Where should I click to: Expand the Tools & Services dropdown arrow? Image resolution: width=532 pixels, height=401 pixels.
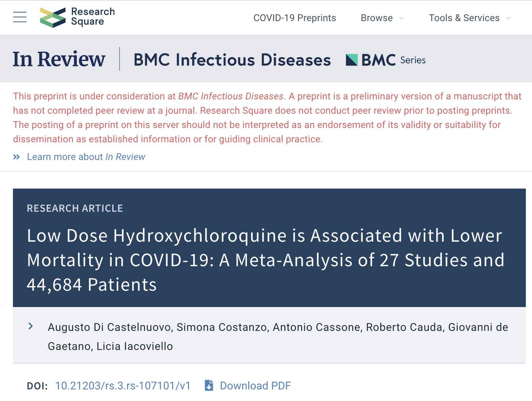coord(508,18)
